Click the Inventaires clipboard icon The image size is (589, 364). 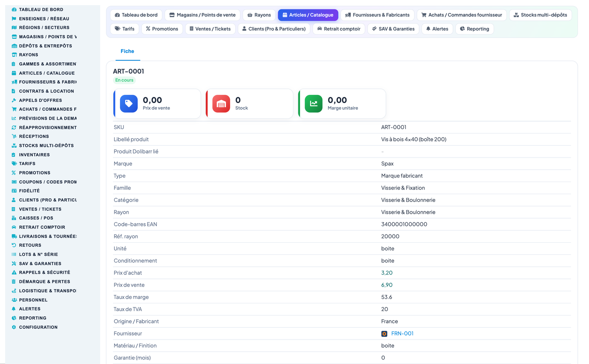[x=14, y=155]
